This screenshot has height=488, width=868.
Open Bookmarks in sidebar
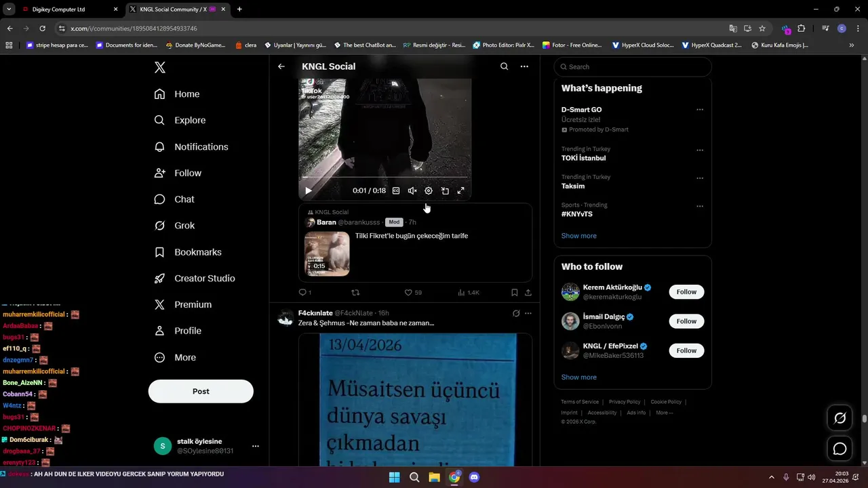point(188,252)
